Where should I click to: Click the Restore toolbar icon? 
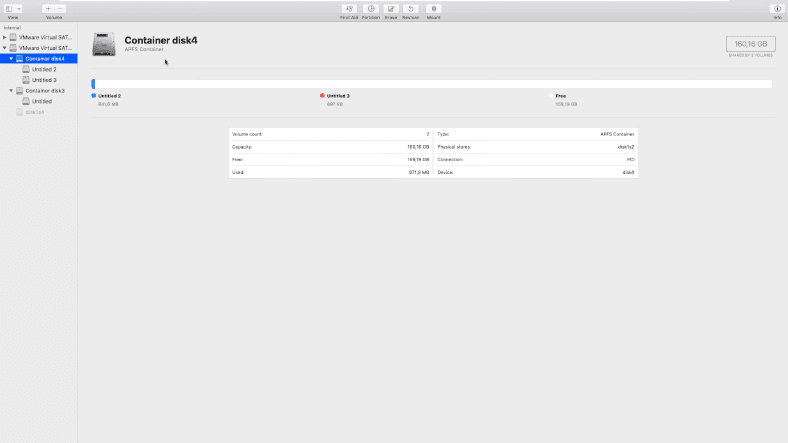pyautogui.click(x=410, y=9)
